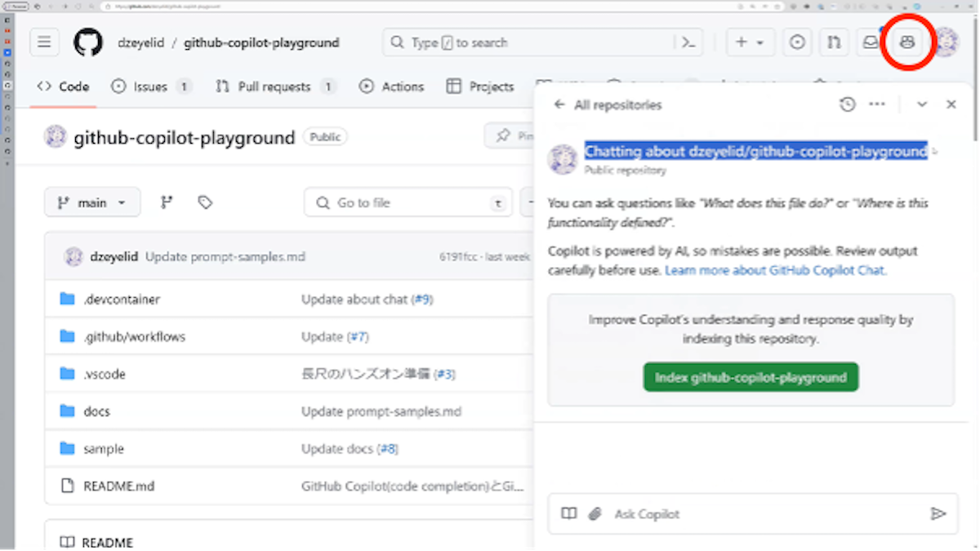This screenshot has width=980, height=551.
Task: Open the sample folder
Action: (104, 449)
